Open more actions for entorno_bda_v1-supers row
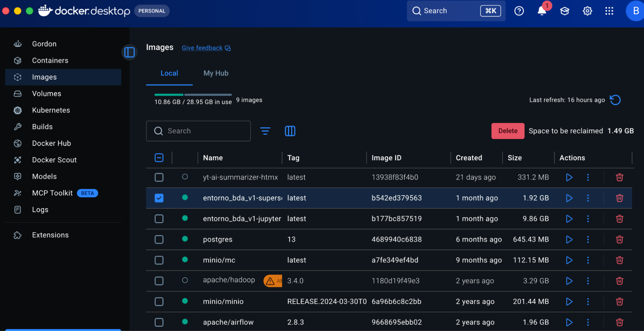 coord(588,198)
